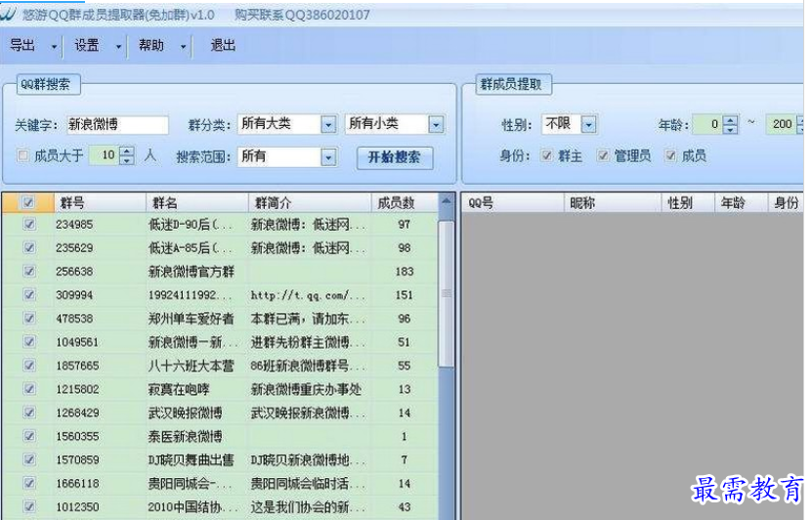The image size is (812, 520).
Task: Click the maximum age field showing 200
Action: coord(782,124)
